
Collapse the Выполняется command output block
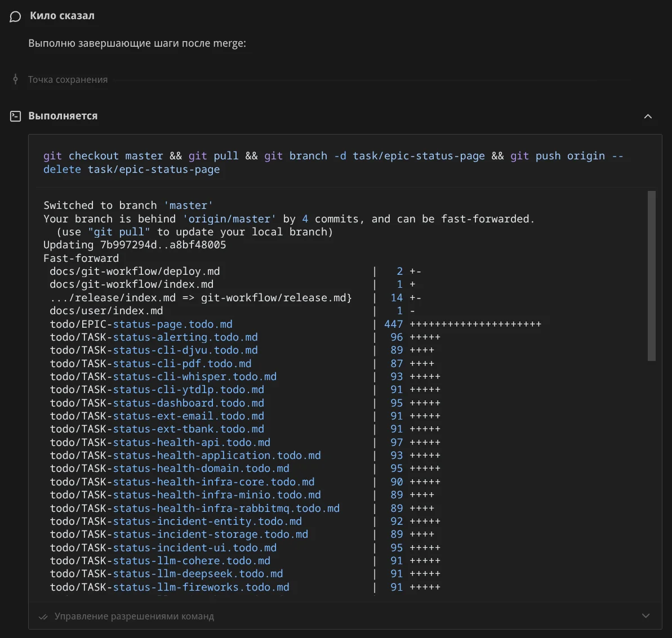click(648, 116)
